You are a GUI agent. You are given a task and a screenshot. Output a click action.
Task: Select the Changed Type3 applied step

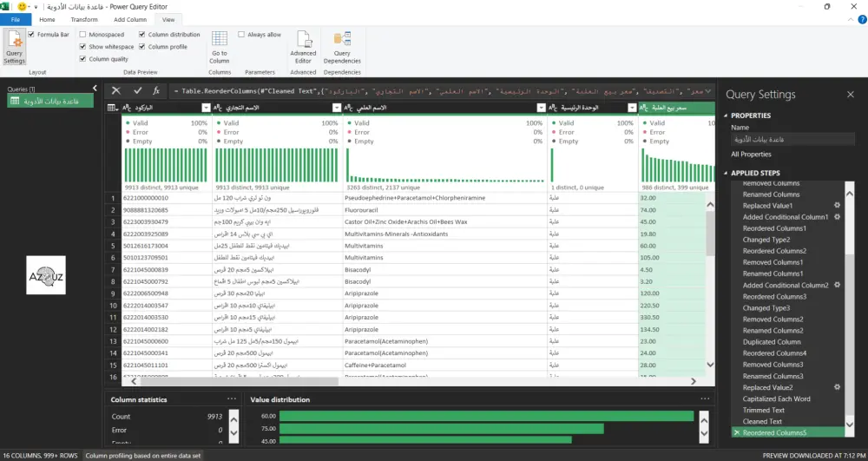click(766, 307)
